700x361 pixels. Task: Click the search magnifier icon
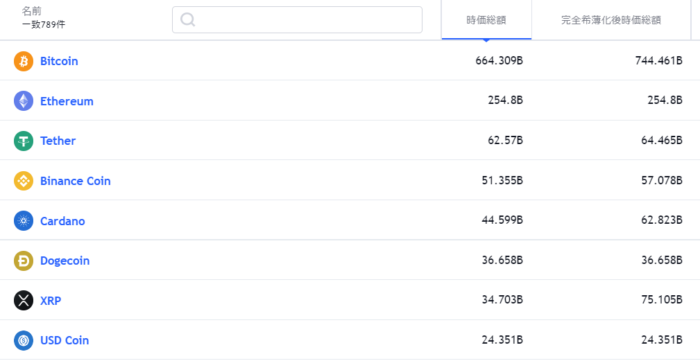(x=188, y=20)
